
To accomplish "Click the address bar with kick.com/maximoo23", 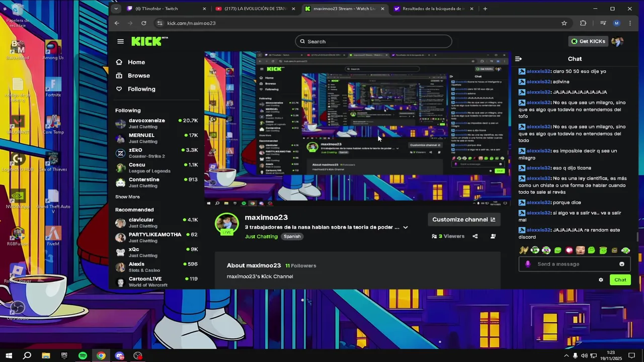I will (362, 23).
